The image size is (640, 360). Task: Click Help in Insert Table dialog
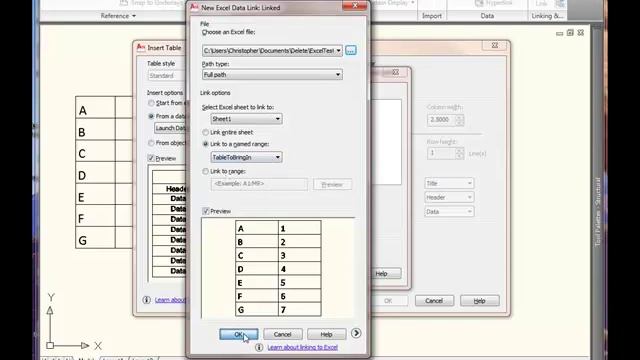[480, 301]
